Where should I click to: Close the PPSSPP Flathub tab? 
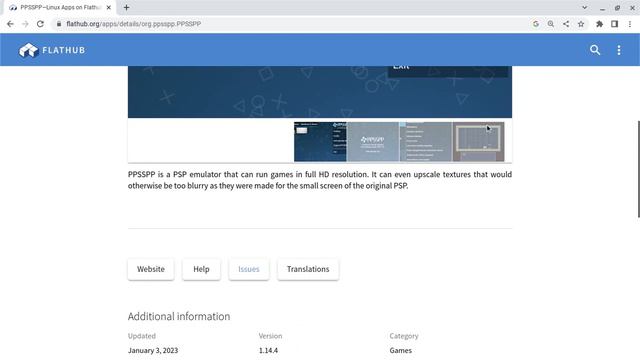[109, 7]
